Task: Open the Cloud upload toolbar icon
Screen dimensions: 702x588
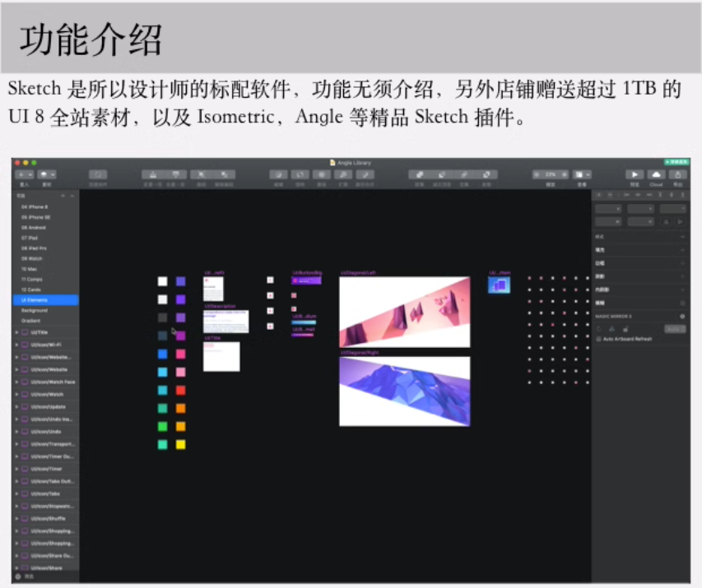Action: (656, 174)
